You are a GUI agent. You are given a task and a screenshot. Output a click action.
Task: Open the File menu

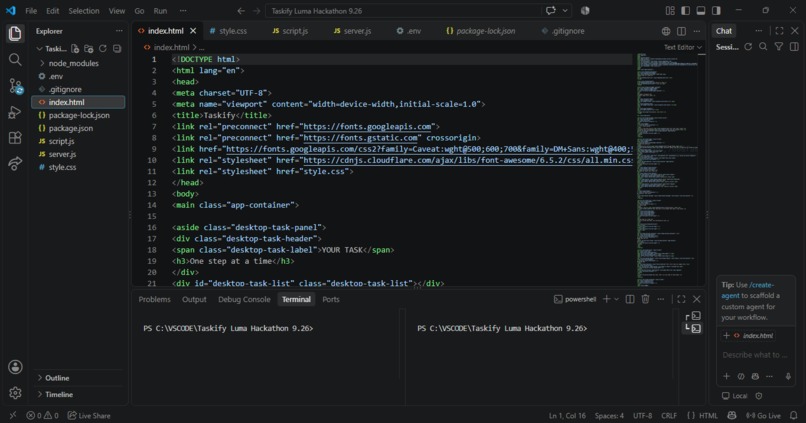31,11
